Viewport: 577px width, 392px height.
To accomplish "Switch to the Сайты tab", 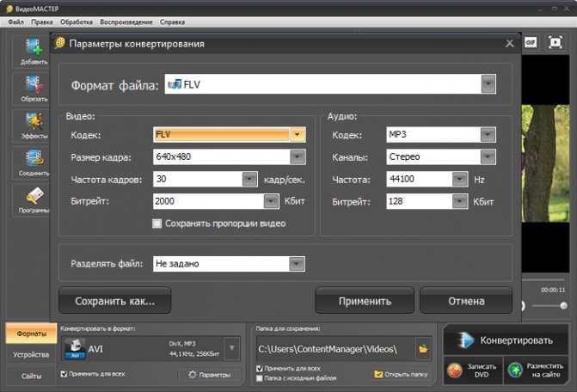I will 31,376.
